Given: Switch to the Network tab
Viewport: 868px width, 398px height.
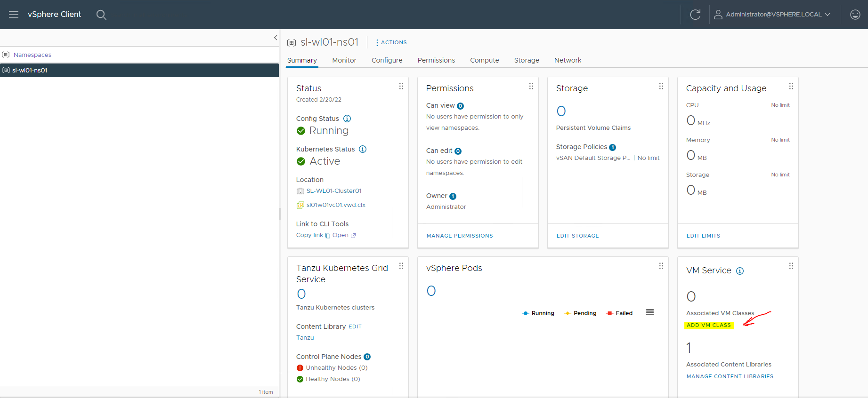Looking at the screenshot, I should 568,60.
